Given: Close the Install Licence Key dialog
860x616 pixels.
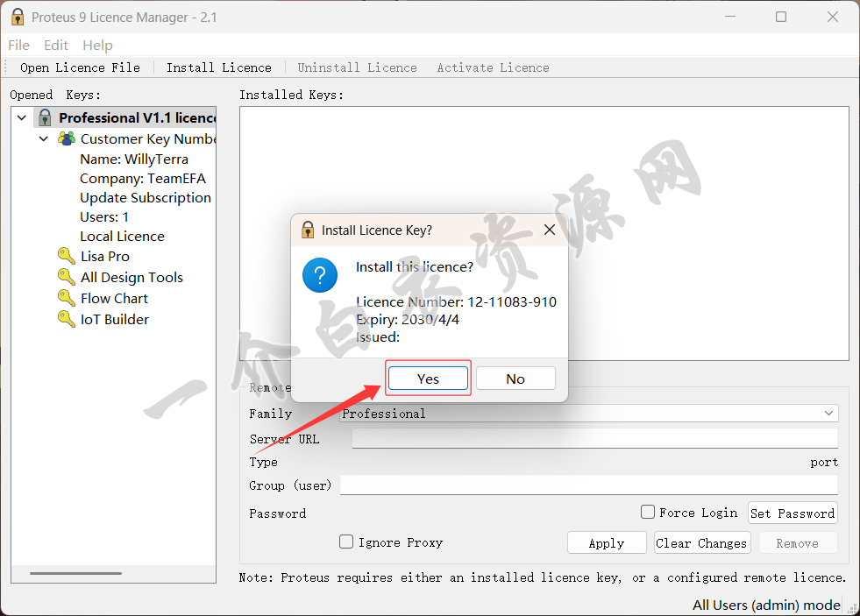Looking at the screenshot, I should coord(550,230).
